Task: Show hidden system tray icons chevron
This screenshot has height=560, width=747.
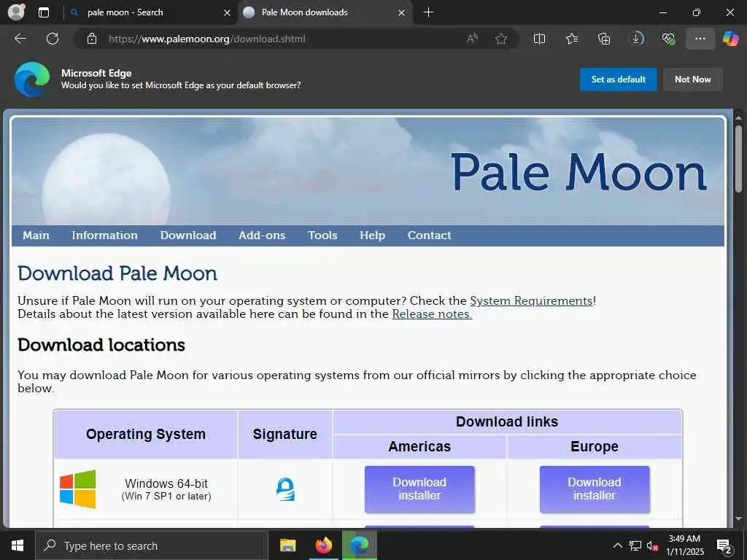Action: click(x=617, y=545)
